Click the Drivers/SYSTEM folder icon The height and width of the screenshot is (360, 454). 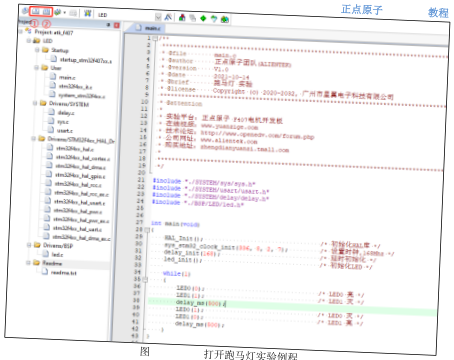click(43, 103)
